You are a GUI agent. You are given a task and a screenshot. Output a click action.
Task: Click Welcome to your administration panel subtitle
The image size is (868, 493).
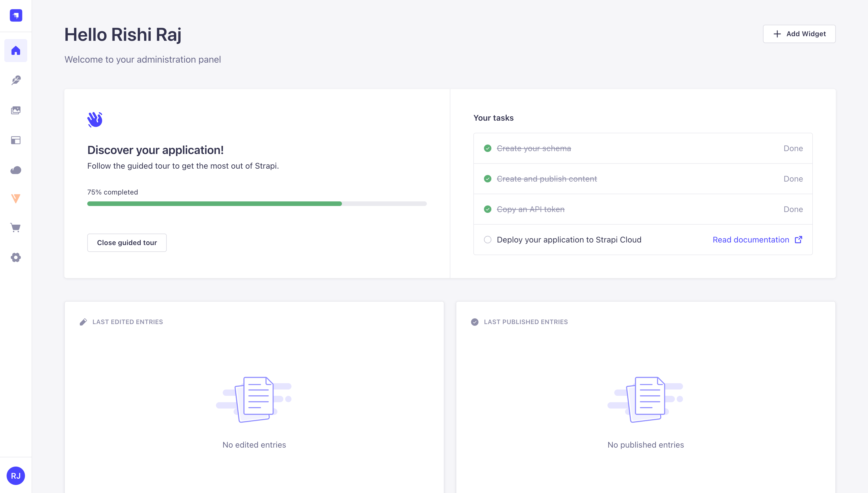point(143,59)
